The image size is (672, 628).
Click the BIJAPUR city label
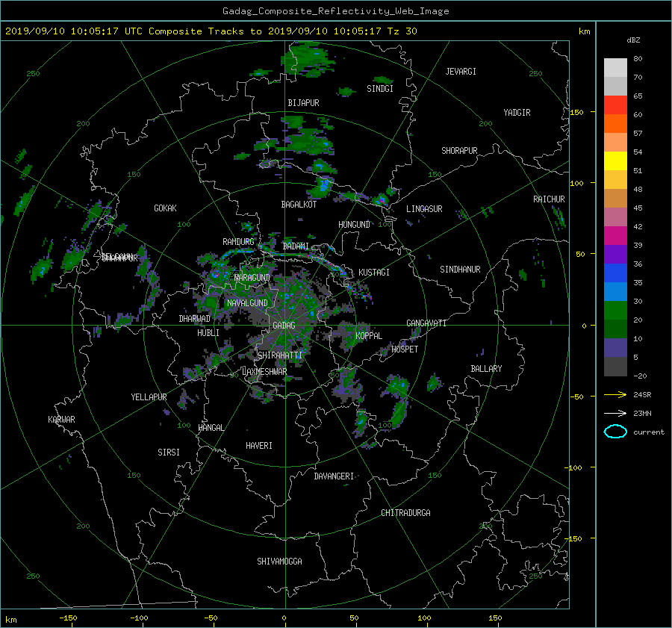(303, 103)
